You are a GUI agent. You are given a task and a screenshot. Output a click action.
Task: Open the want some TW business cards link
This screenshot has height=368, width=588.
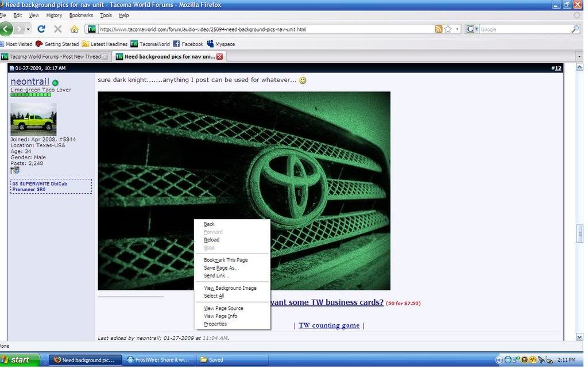pyautogui.click(x=327, y=302)
